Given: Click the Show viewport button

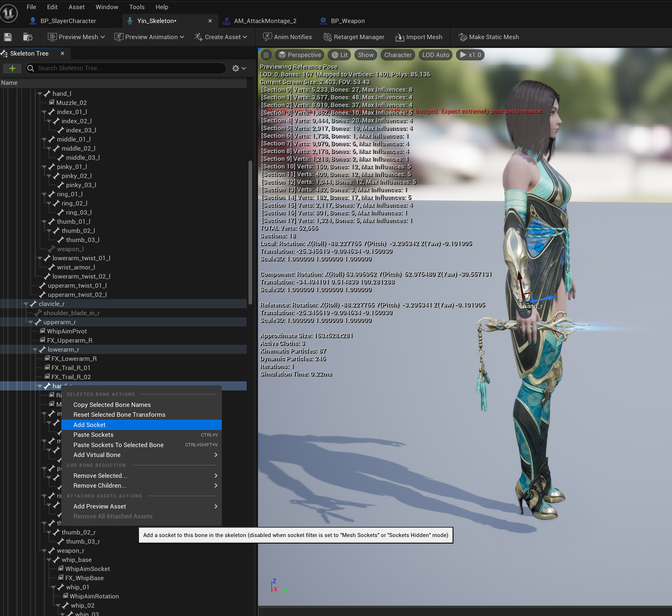Looking at the screenshot, I should 366,55.
